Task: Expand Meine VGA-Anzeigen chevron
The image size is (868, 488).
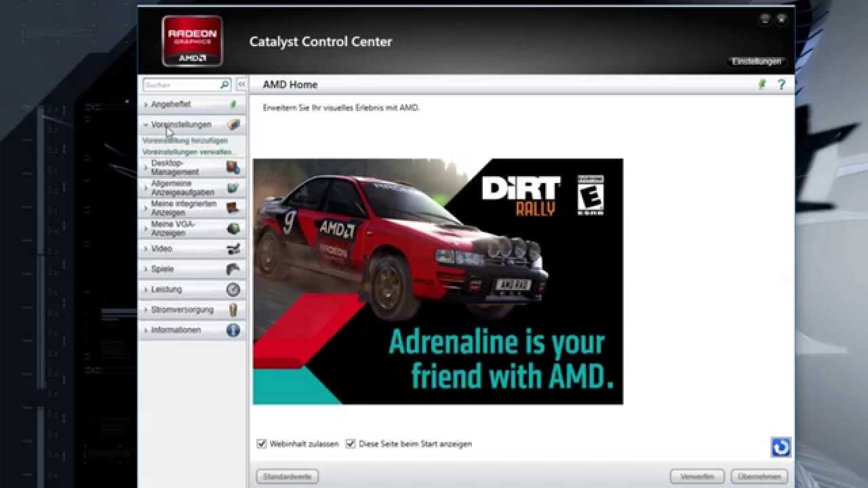Action: tap(146, 228)
